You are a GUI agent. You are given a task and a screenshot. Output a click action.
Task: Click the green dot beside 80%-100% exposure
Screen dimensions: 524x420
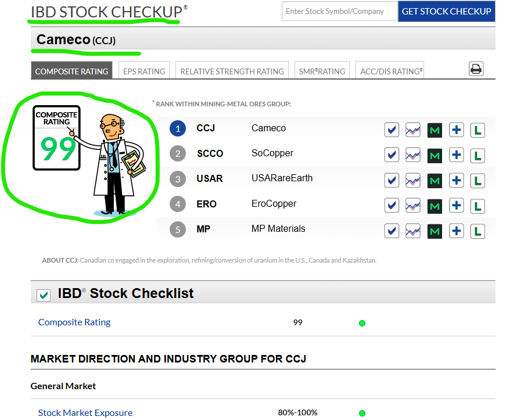click(x=362, y=413)
